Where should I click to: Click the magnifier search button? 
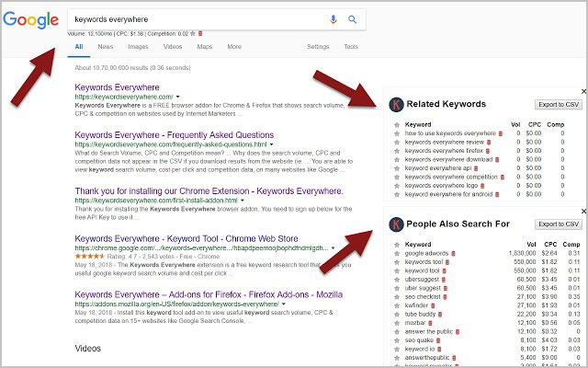click(x=352, y=19)
